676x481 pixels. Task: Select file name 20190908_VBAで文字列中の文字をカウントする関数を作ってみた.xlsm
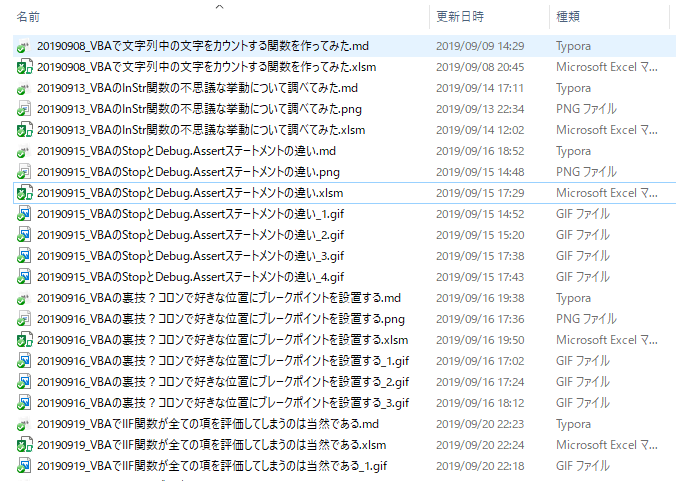coord(207,67)
